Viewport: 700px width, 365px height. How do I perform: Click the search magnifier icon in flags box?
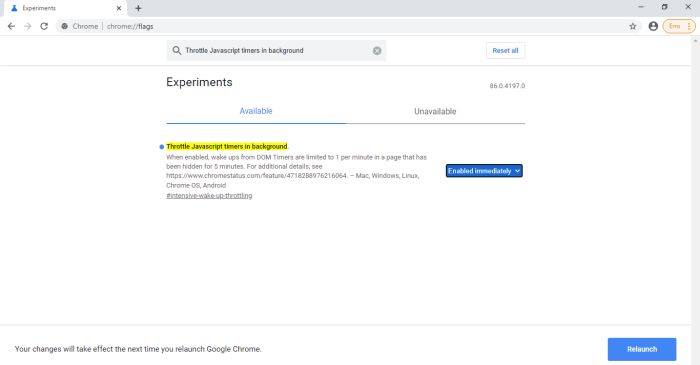pyautogui.click(x=177, y=50)
